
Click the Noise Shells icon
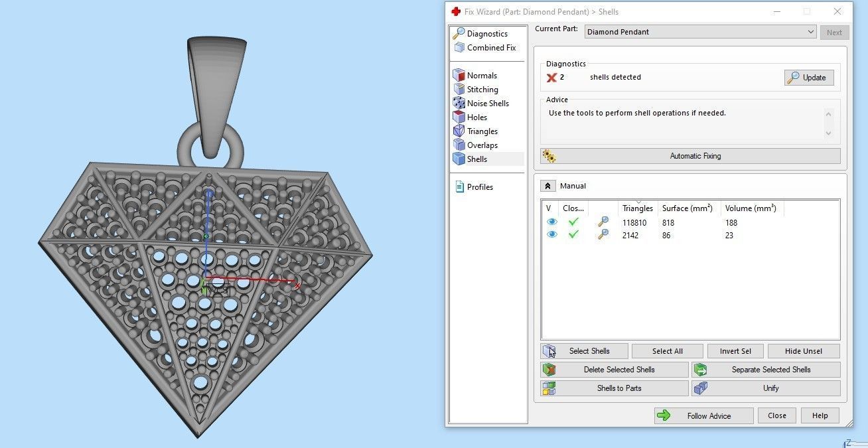459,103
